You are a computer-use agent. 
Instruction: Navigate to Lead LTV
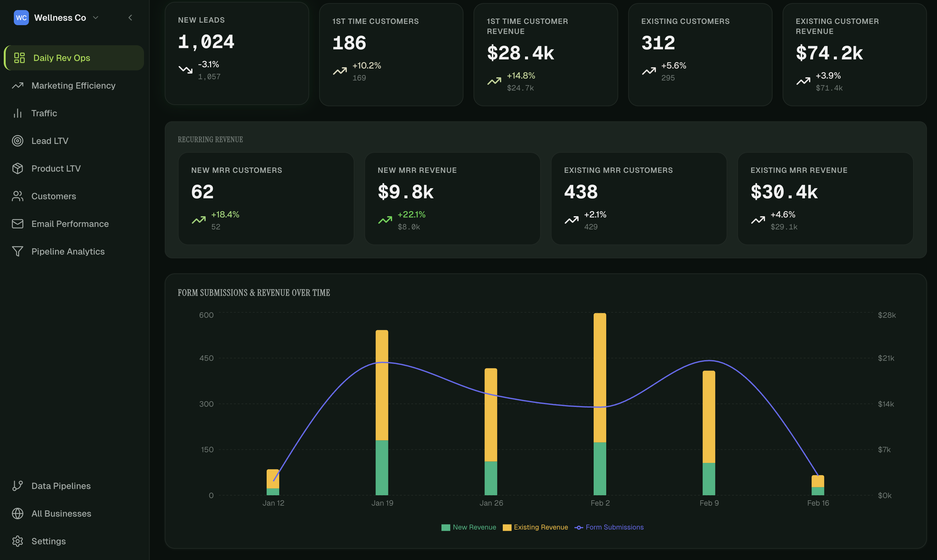74,141
